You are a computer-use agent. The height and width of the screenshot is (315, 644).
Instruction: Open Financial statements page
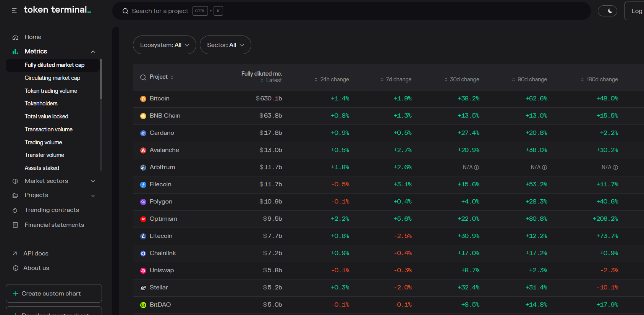point(54,225)
